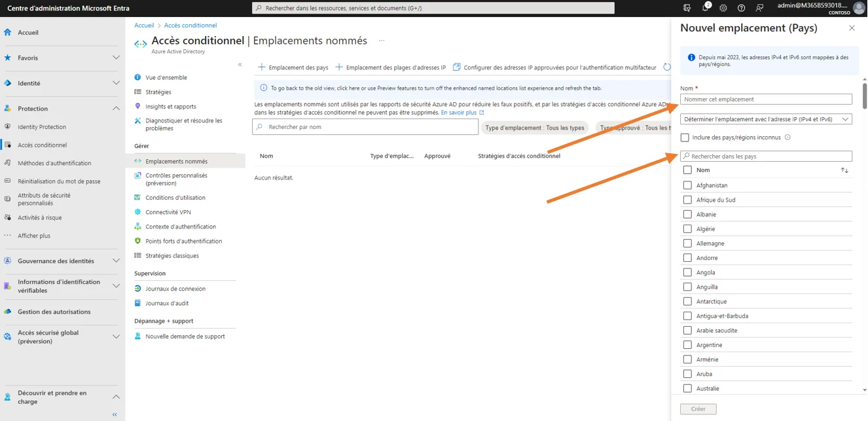The image size is (868, 421).
Task: Enable 'Inclure des pays/régions inconnus' checkbox
Action: (x=685, y=137)
